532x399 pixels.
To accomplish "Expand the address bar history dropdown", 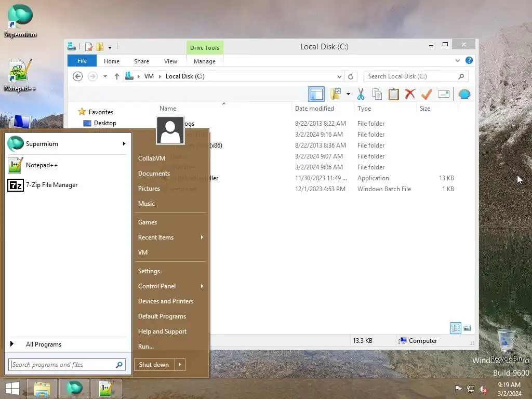I will (339, 76).
